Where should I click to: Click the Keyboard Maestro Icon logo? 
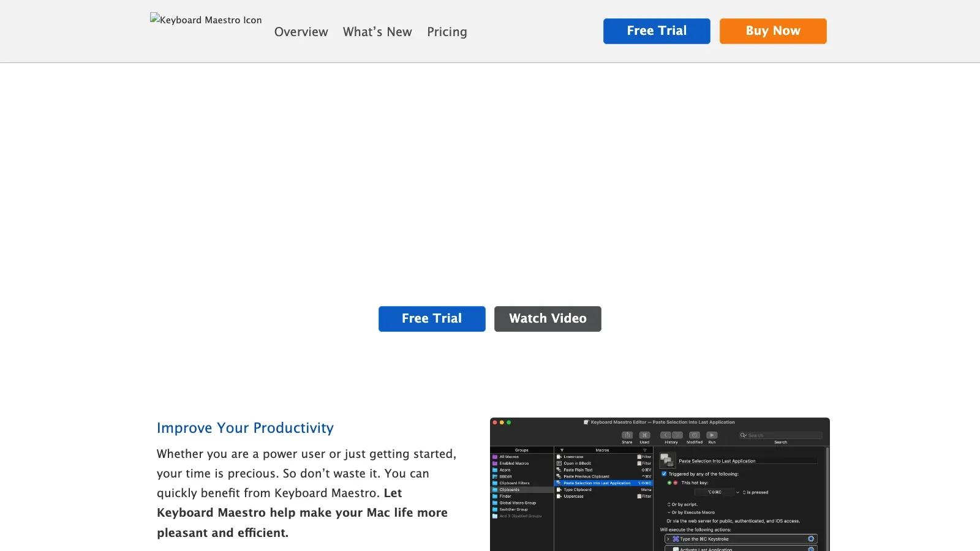point(206,20)
